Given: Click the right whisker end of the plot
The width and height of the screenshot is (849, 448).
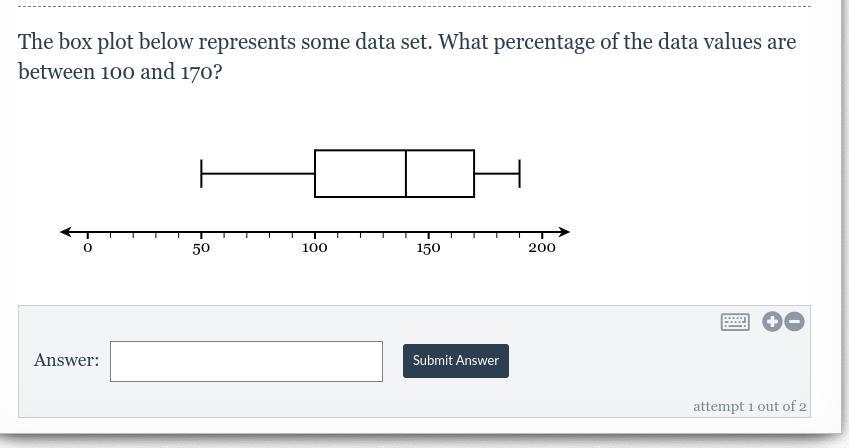Looking at the screenshot, I should point(519,174).
